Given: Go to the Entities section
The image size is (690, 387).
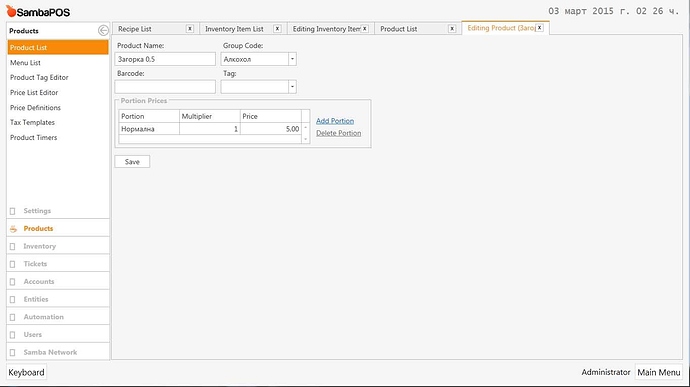Looking at the screenshot, I should click(58, 299).
